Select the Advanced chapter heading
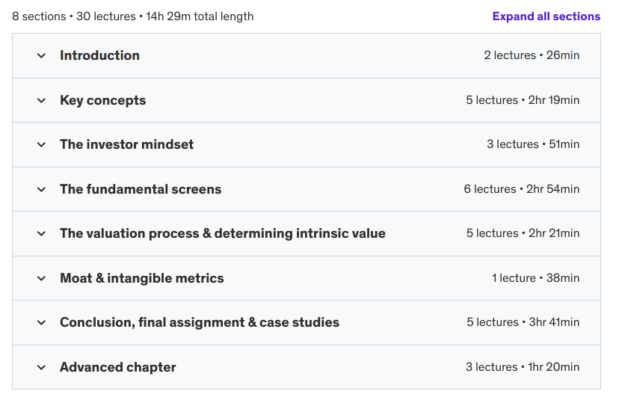Screen dimensions: 619x400 click(117, 367)
